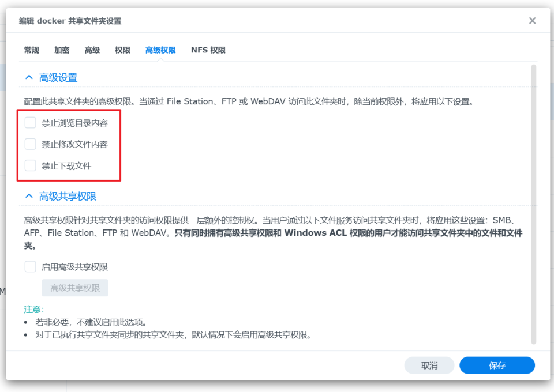The height and width of the screenshot is (392, 554).
Task: Click the 高级共享权限 section heading text
Action: pyautogui.click(x=68, y=197)
